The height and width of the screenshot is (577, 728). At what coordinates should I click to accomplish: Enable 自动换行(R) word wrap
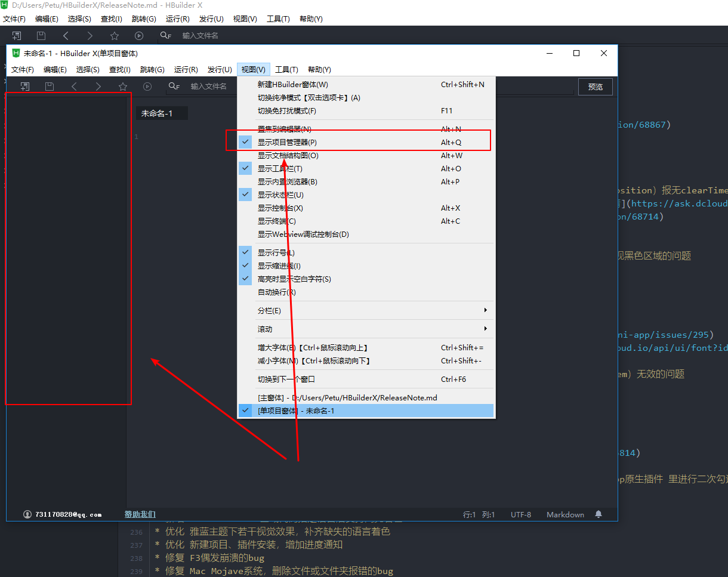[366, 292]
